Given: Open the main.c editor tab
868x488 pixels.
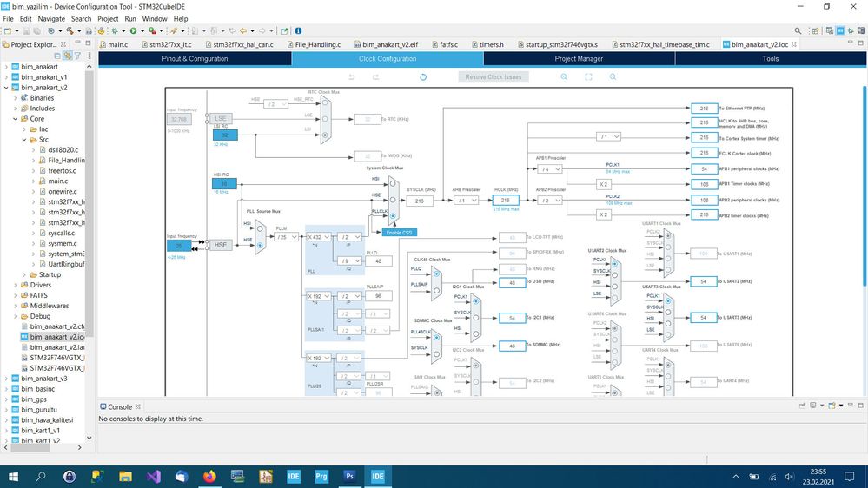Looking at the screenshot, I should tap(114, 44).
